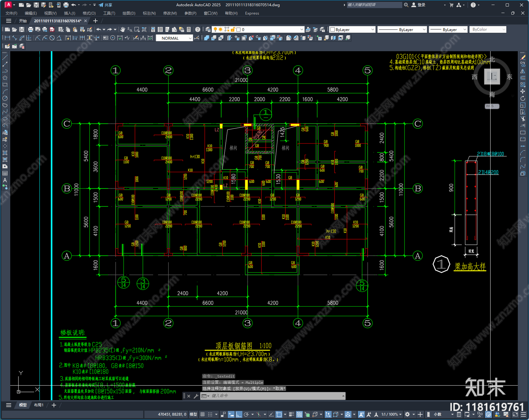Select the Erase tool in modify toolbar
Viewport: 529px width, 420px height.
coord(523,58)
